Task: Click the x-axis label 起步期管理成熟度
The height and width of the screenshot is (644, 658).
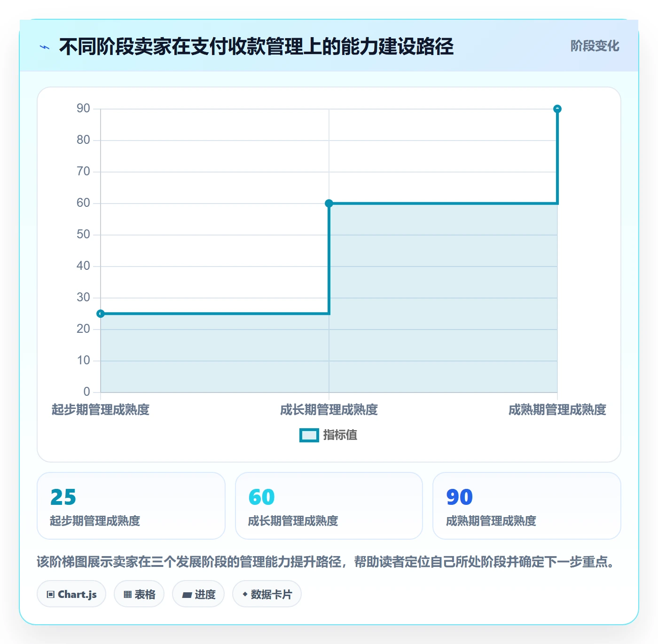Action: [101, 410]
